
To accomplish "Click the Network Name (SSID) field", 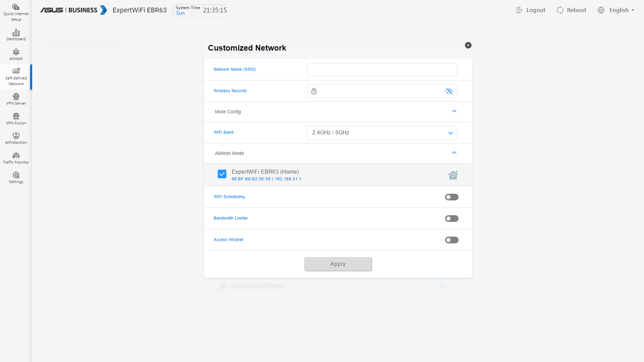I will (382, 70).
